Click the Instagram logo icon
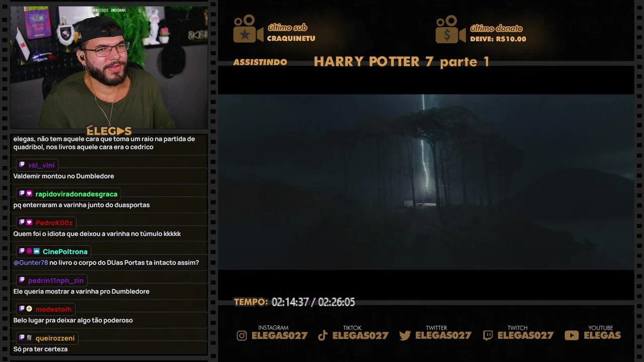 [x=242, y=336]
